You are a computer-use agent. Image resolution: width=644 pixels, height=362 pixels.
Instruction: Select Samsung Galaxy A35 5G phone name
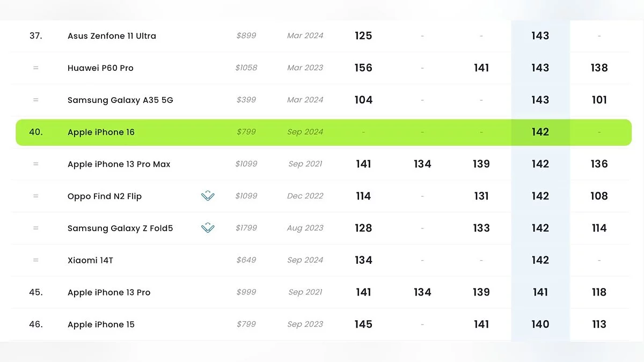pyautogui.click(x=120, y=100)
